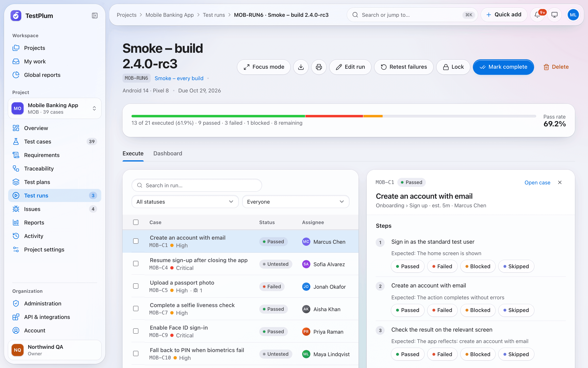Open Issues in the sidebar
Image resolution: width=588 pixels, height=368 pixels.
point(55,209)
